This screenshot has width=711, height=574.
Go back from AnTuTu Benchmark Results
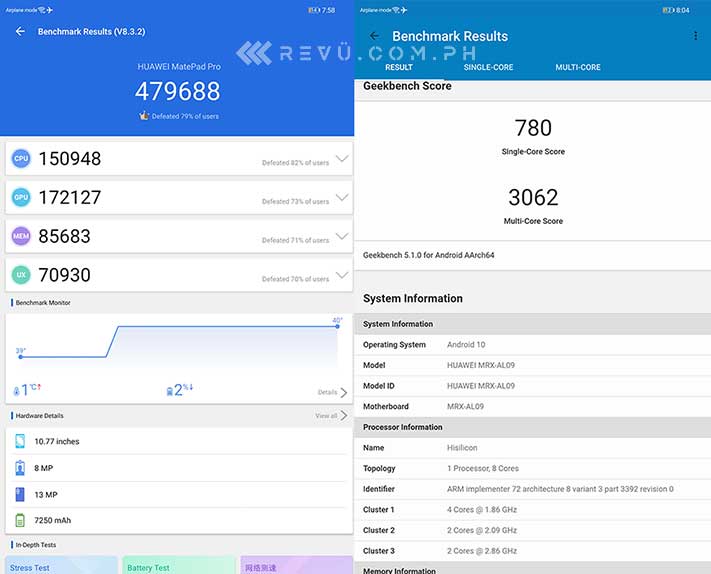(20, 31)
